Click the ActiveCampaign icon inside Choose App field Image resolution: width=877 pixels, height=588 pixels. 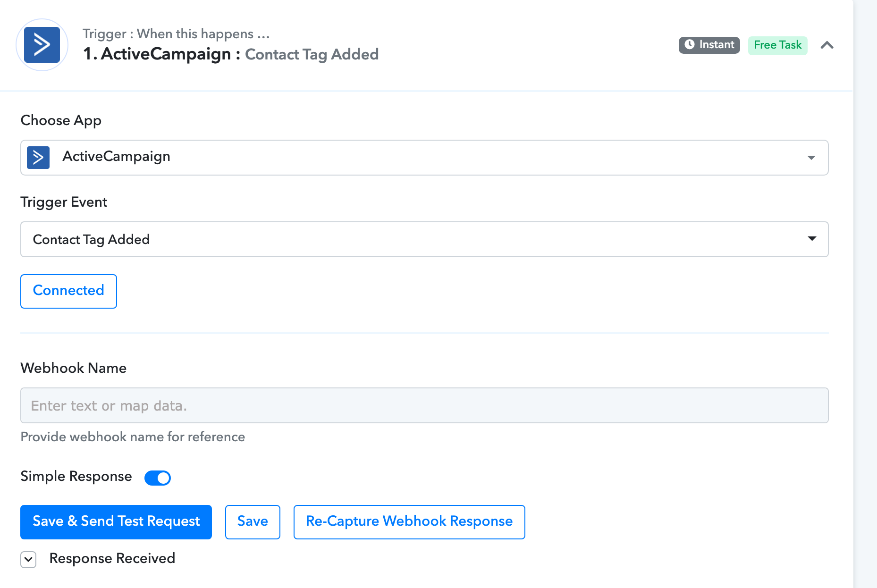pyautogui.click(x=38, y=158)
